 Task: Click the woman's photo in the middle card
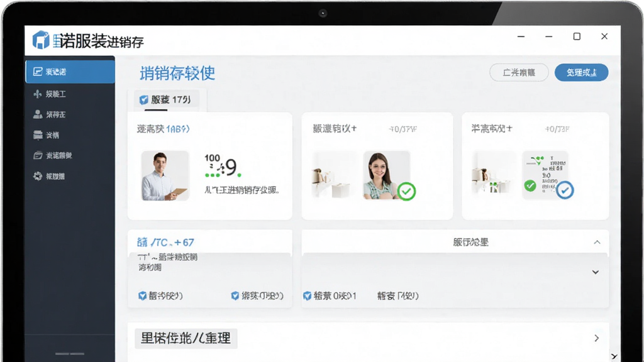tap(386, 175)
